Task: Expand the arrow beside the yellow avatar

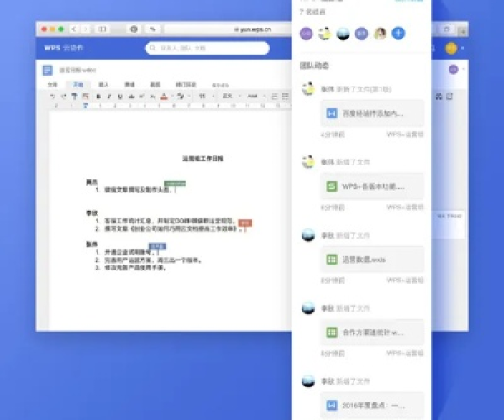Action: 463,48
